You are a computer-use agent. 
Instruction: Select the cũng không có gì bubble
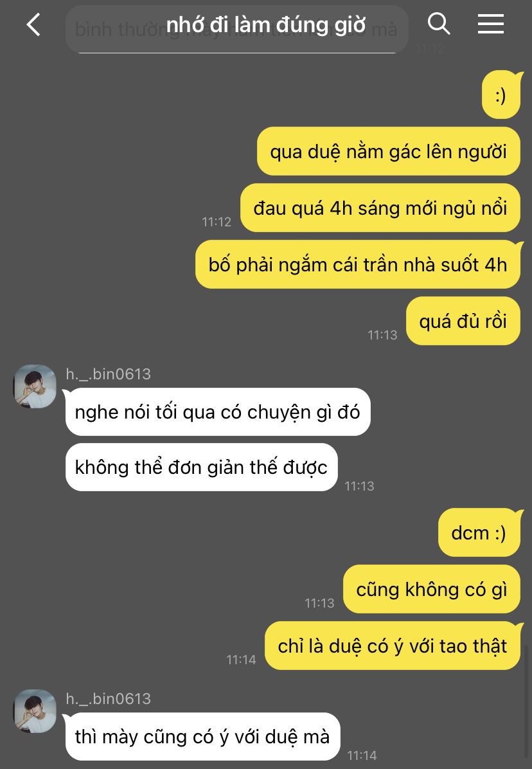pyautogui.click(x=432, y=589)
